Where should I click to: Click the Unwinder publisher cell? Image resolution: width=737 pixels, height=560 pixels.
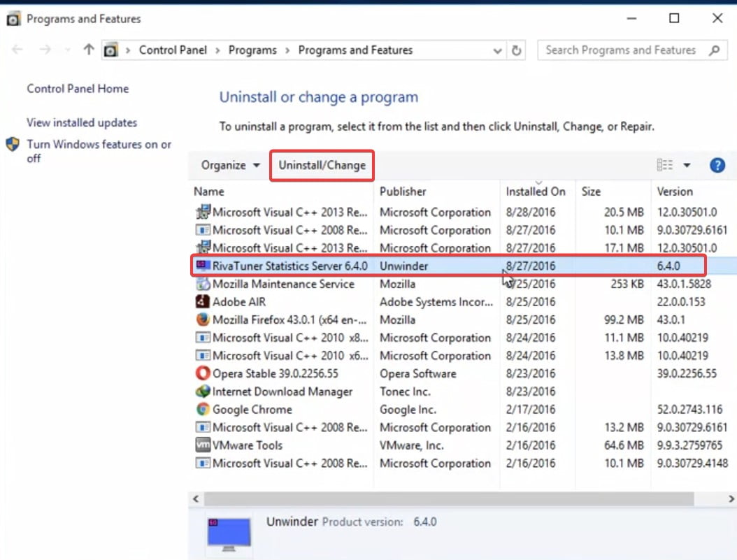(x=403, y=266)
